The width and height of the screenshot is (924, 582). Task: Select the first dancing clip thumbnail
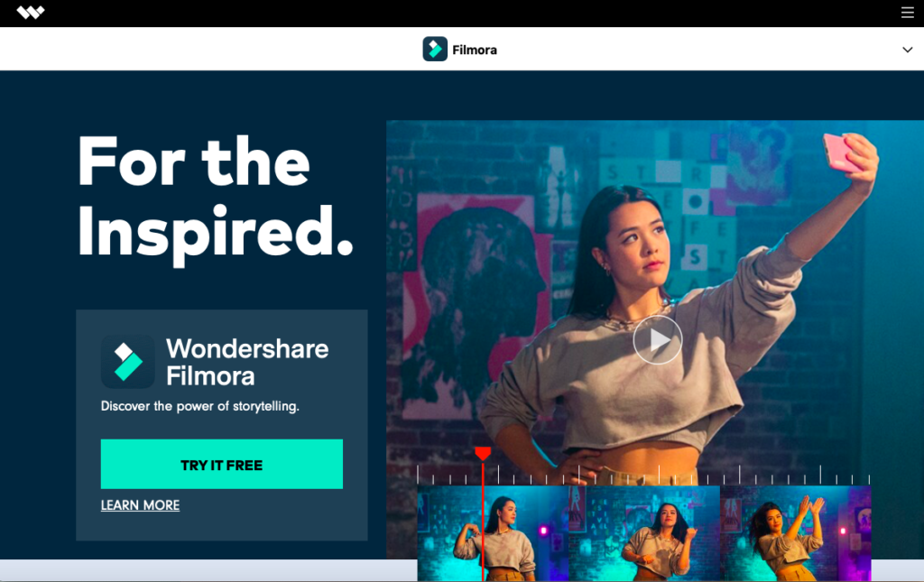click(x=494, y=533)
